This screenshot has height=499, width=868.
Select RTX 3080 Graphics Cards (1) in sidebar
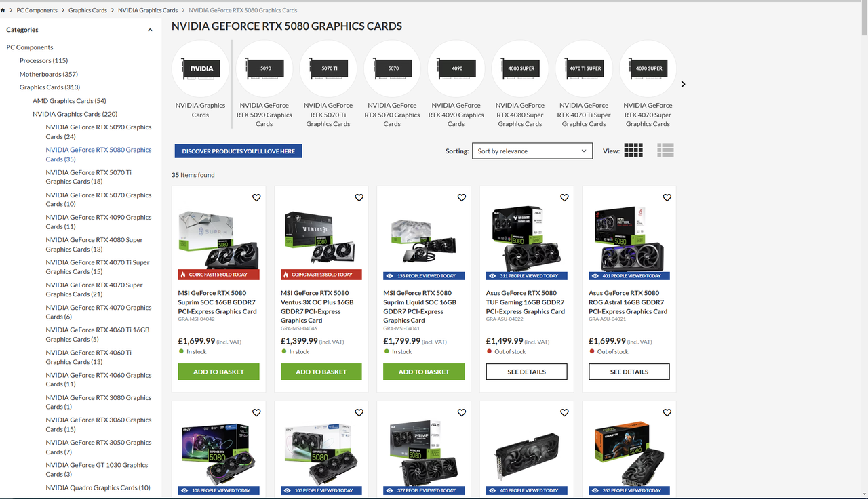(98, 402)
